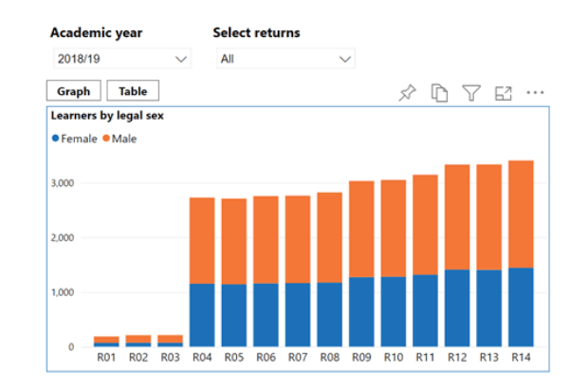Expand the Academic year dropdown
The image size is (588, 392).
[119, 59]
